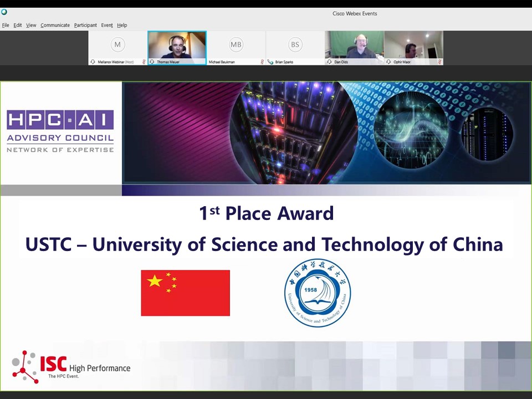Click the 'Thomas Meuer' name label
Screen dimensions: 532x399
(x=168, y=62)
